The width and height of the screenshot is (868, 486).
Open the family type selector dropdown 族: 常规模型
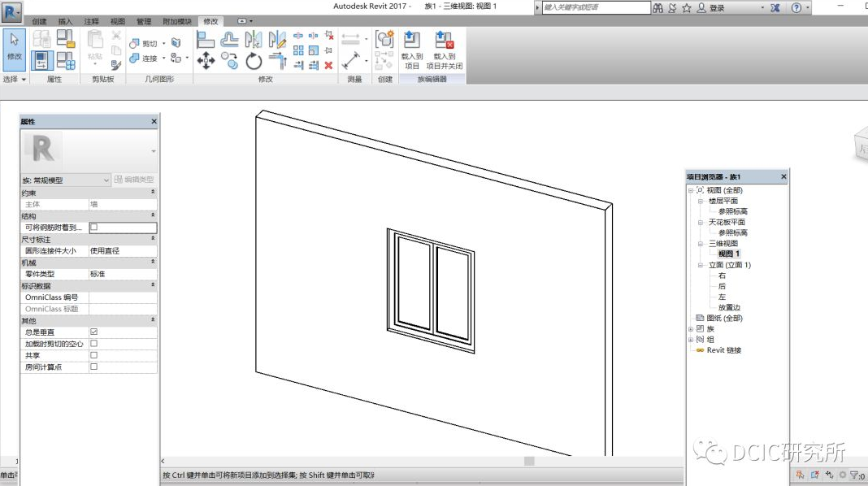pyautogui.click(x=66, y=180)
